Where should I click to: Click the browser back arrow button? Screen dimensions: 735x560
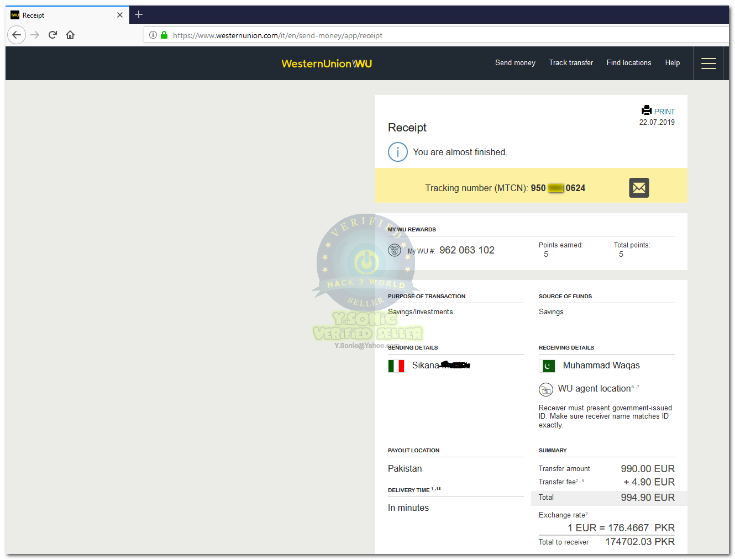point(17,35)
